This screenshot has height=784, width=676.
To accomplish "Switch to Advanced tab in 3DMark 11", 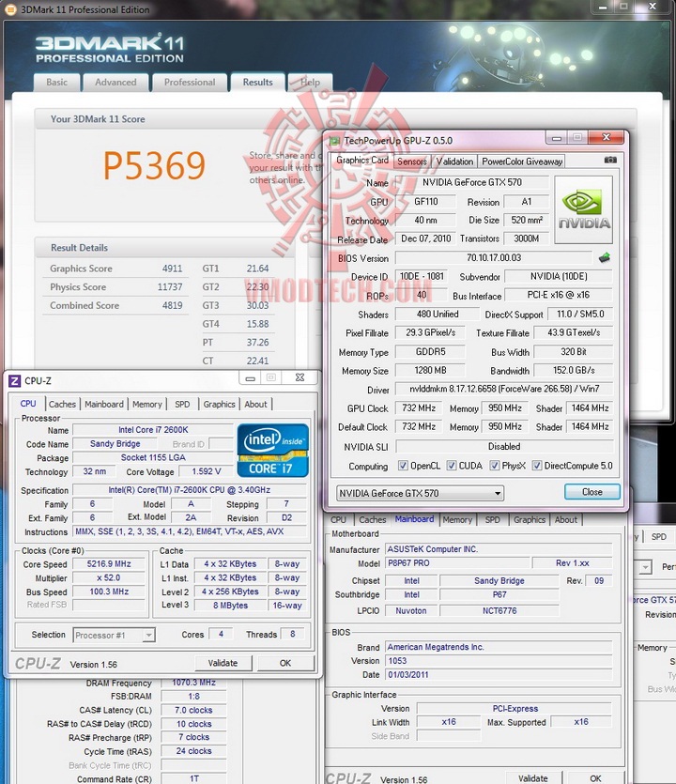I will click(115, 83).
